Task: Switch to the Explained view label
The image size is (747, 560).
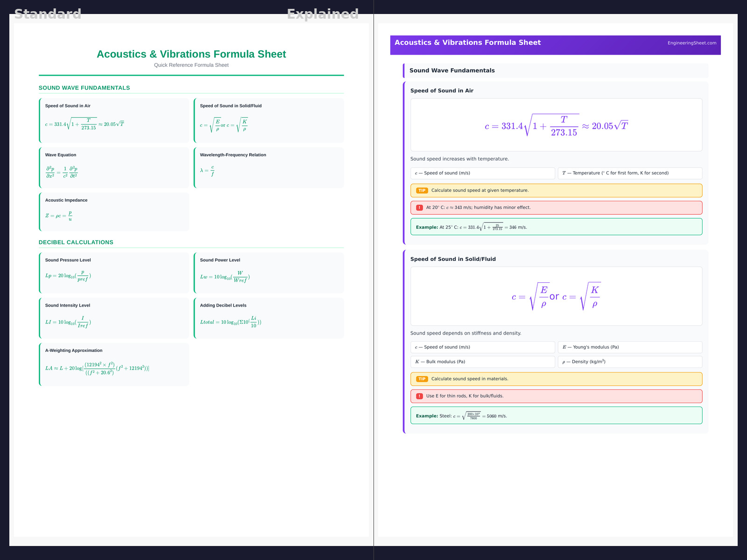Action: [x=323, y=14]
